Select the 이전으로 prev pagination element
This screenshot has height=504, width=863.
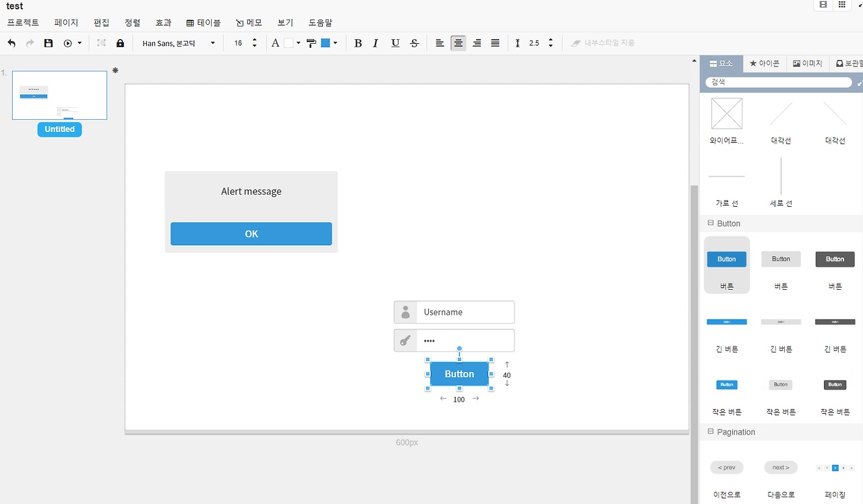(727, 475)
